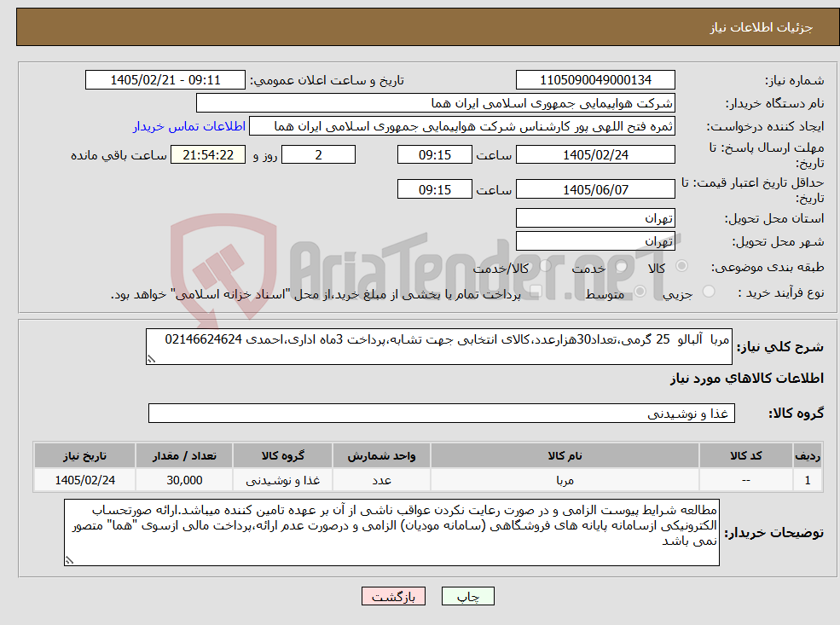Click the واحد شمارش column header

click(x=381, y=456)
